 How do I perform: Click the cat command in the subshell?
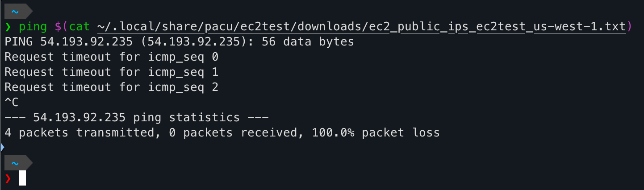(x=80, y=27)
